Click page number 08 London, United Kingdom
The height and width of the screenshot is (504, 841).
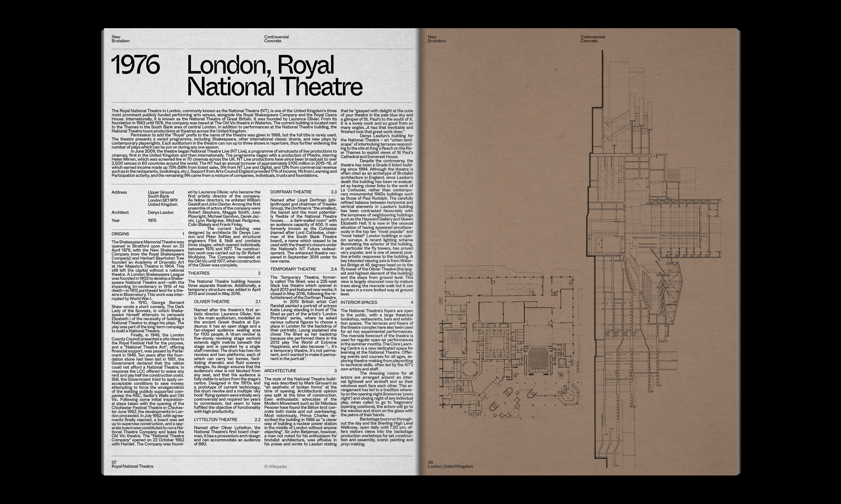pos(450,464)
